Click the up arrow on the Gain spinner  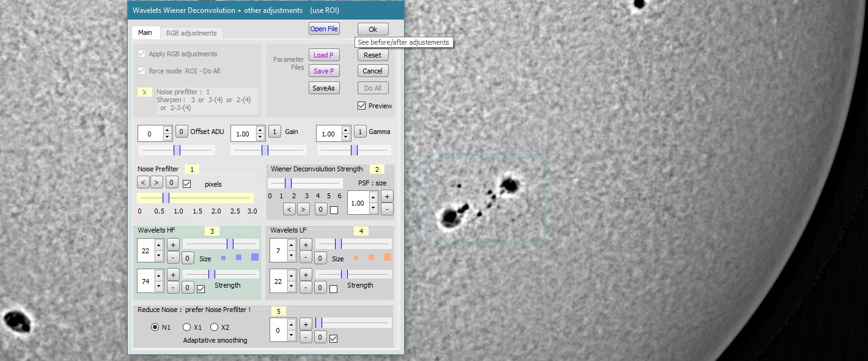pyautogui.click(x=260, y=129)
